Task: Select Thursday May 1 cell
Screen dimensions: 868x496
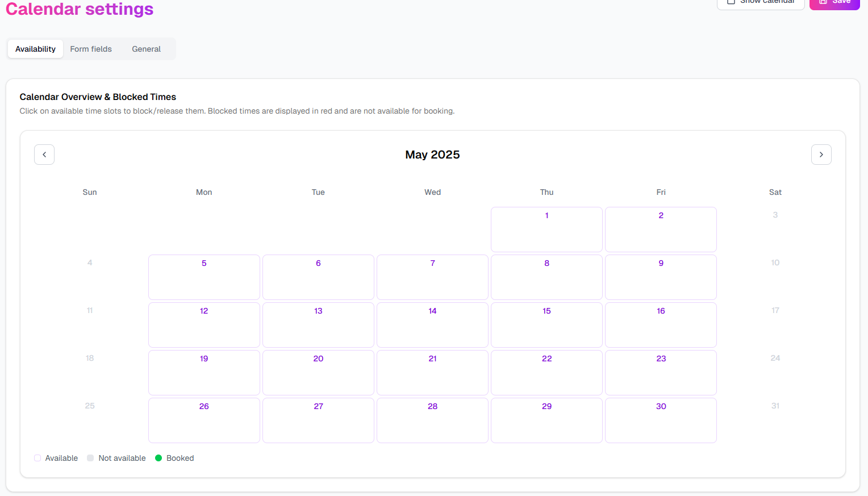Action: pos(546,230)
